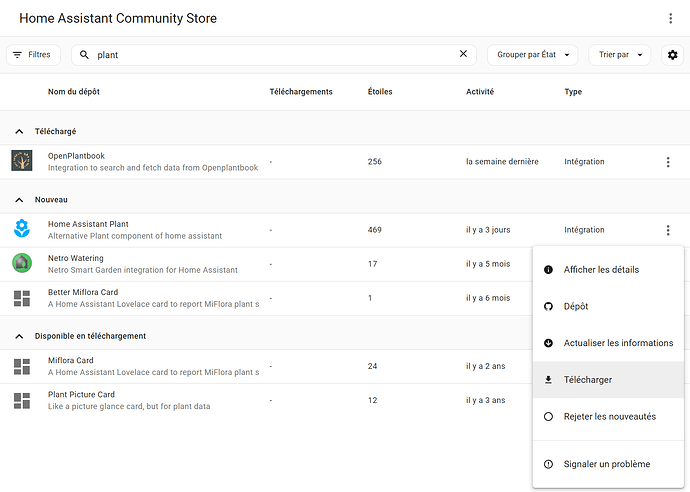The image size is (690, 492).
Task: Collapse the Disponible en téléchargement group
Action: click(x=18, y=336)
